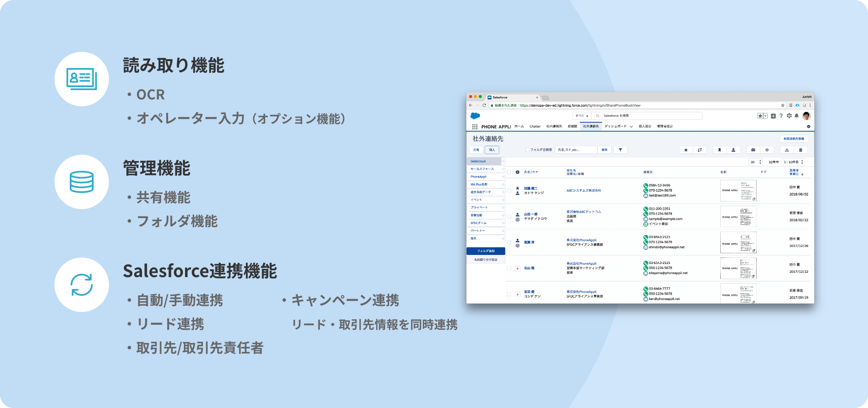Click the gear on SalesCloud folder
This screenshot has height=408, width=868.
pyautogui.click(x=503, y=161)
